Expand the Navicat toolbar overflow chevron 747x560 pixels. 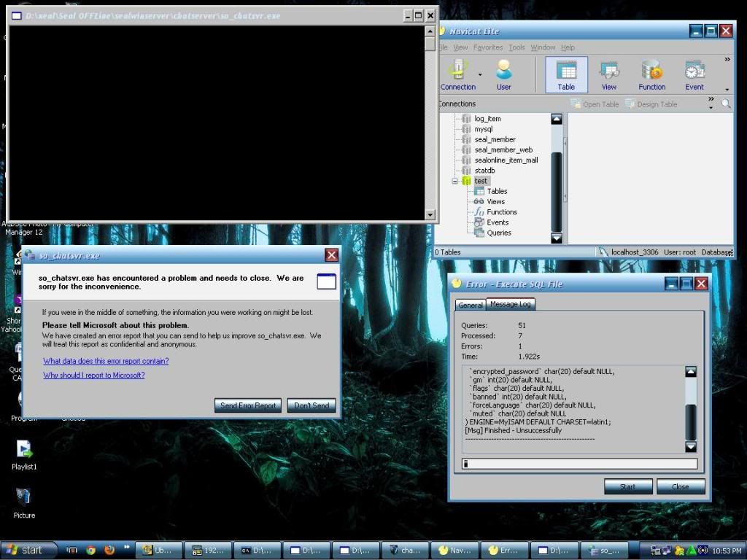(x=727, y=60)
